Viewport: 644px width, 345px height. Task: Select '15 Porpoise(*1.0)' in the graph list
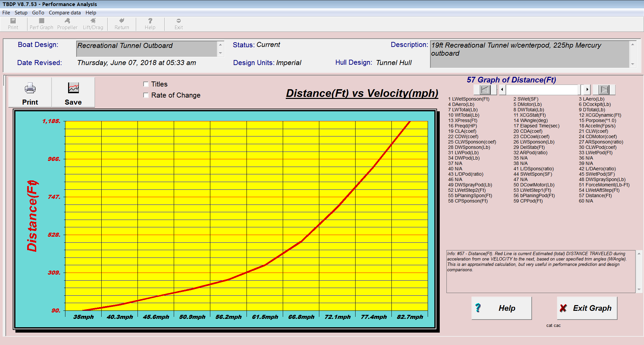pos(597,120)
